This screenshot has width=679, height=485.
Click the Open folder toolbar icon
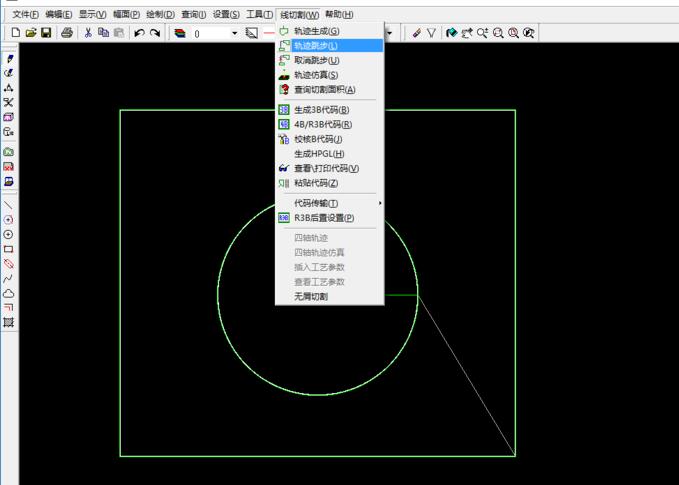[x=31, y=33]
